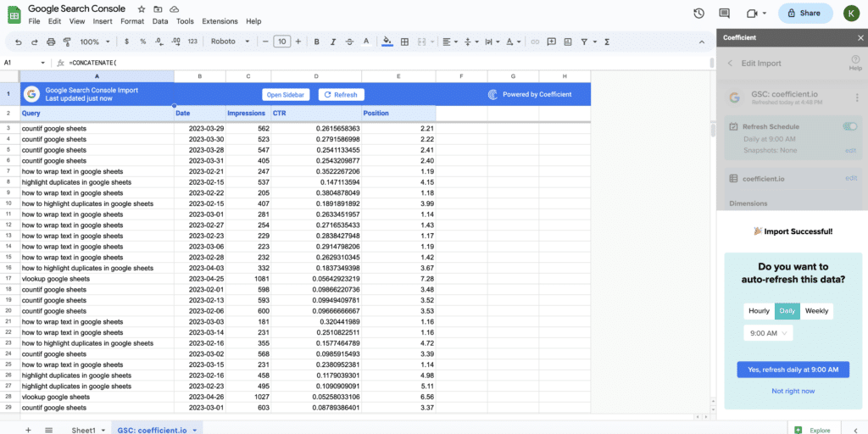The height and width of the screenshot is (434, 868).
Task: Move the document to a folder
Action: 159,8
